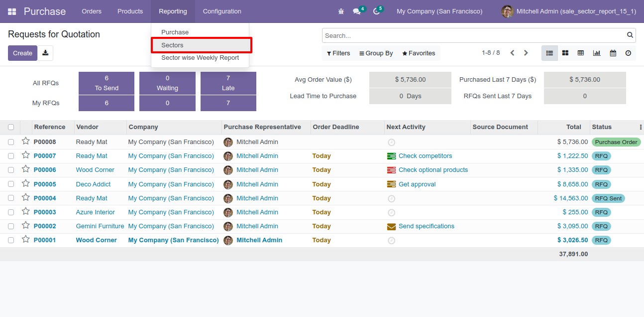Switch to graph view
Screen dimensions: 644x317
pyautogui.click(x=597, y=53)
